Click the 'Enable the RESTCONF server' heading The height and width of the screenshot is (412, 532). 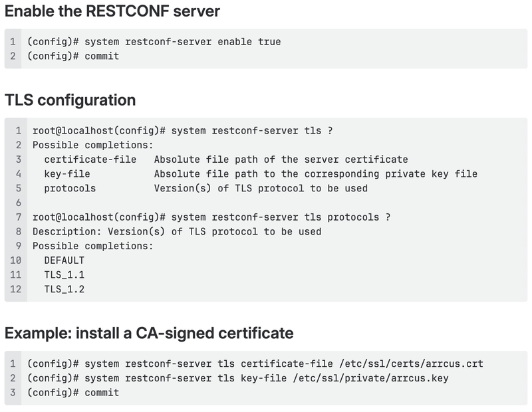(112, 11)
